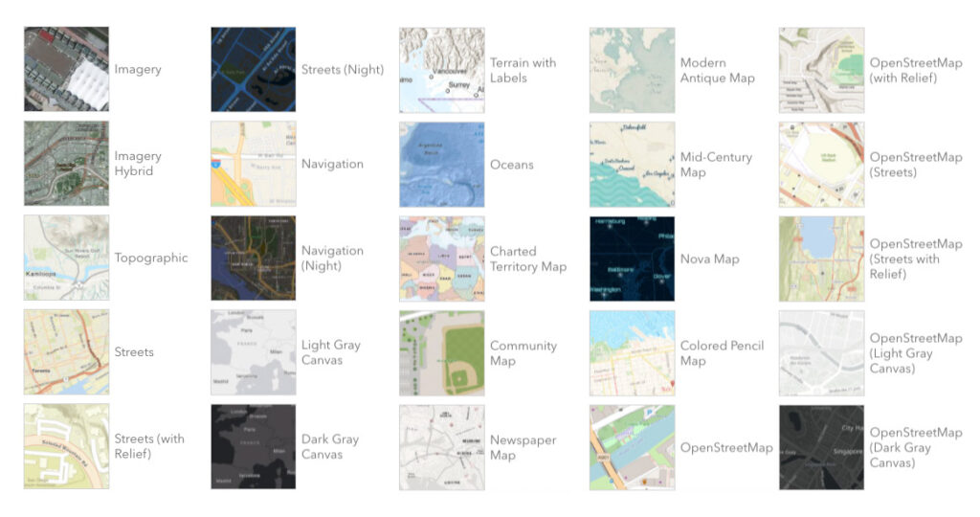This screenshot has height=517, width=980.
Task: Click the Navigation basemap thumbnail
Action: click(x=253, y=164)
